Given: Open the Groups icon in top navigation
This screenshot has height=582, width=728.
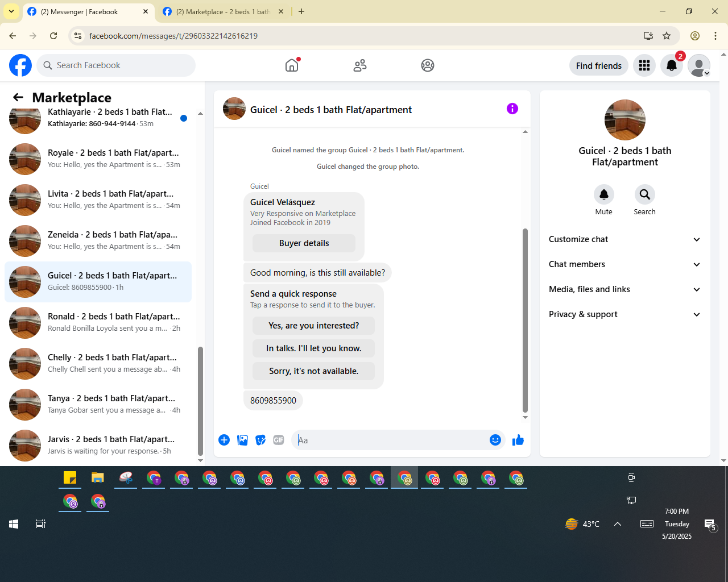Looking at the screenshot, I should pos(428,65).
